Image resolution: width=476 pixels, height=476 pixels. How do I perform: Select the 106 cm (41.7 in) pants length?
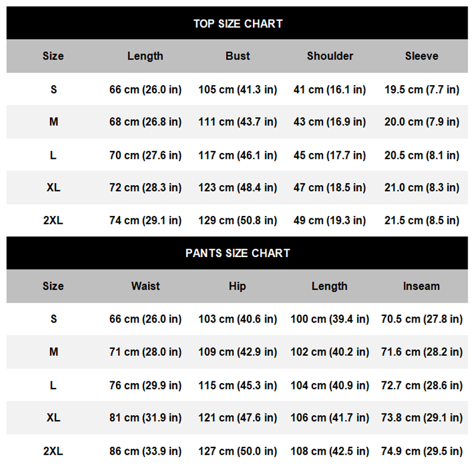point(330,418)
